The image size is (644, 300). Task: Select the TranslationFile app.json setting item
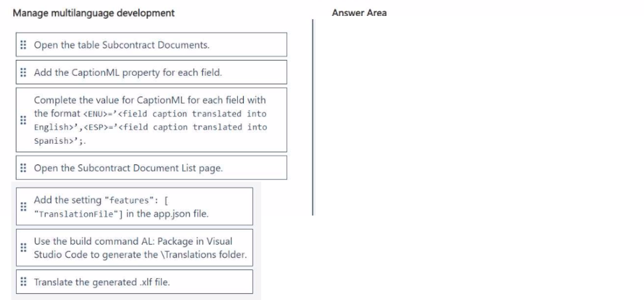pyautogui.click(x=134, y=206)
